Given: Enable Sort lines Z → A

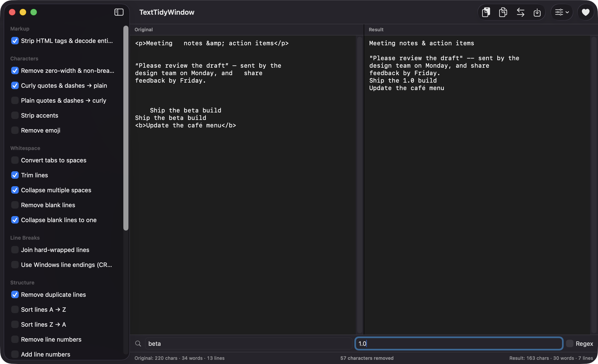Looking at the screenshot, I should point(15,324).
